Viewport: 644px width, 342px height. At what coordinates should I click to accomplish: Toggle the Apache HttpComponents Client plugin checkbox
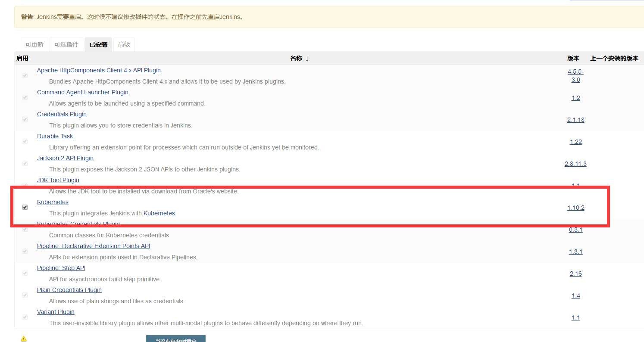pos(25,75)
